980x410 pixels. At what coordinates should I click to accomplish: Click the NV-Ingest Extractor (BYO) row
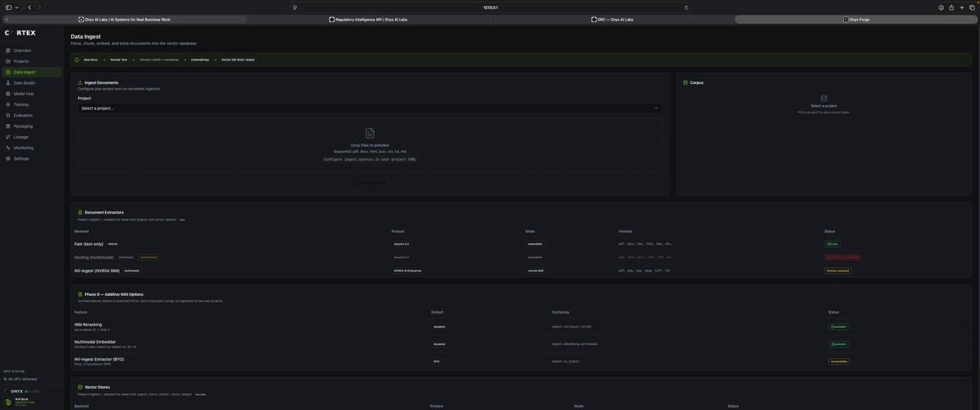[x=521, y=361]
